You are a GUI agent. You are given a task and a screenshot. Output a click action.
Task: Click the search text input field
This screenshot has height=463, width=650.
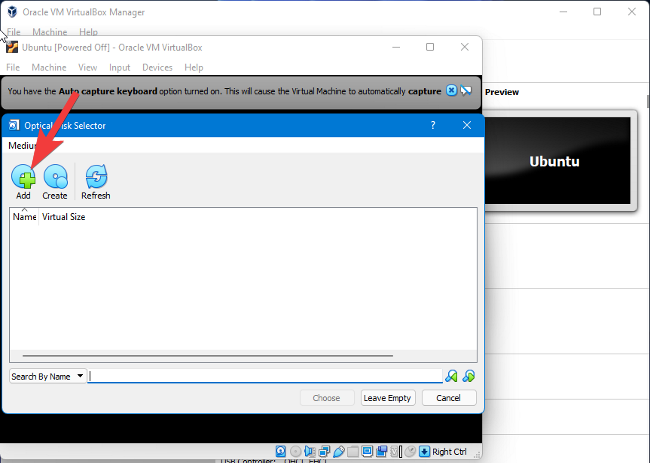265,376
